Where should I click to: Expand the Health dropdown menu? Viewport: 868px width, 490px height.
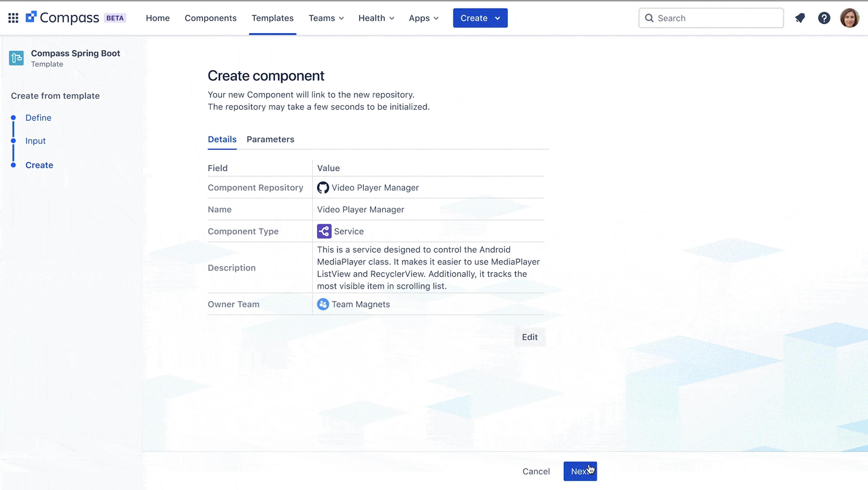coord(376,18)
